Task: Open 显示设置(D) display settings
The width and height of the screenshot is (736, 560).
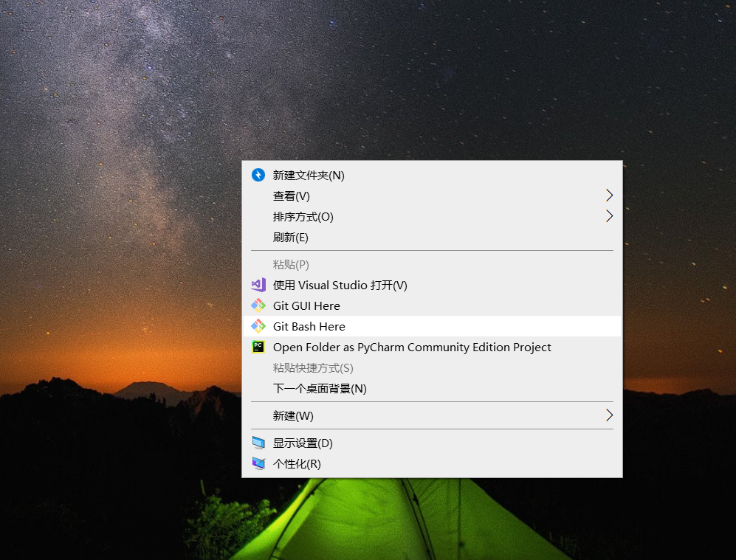Action: click(432, 443)
